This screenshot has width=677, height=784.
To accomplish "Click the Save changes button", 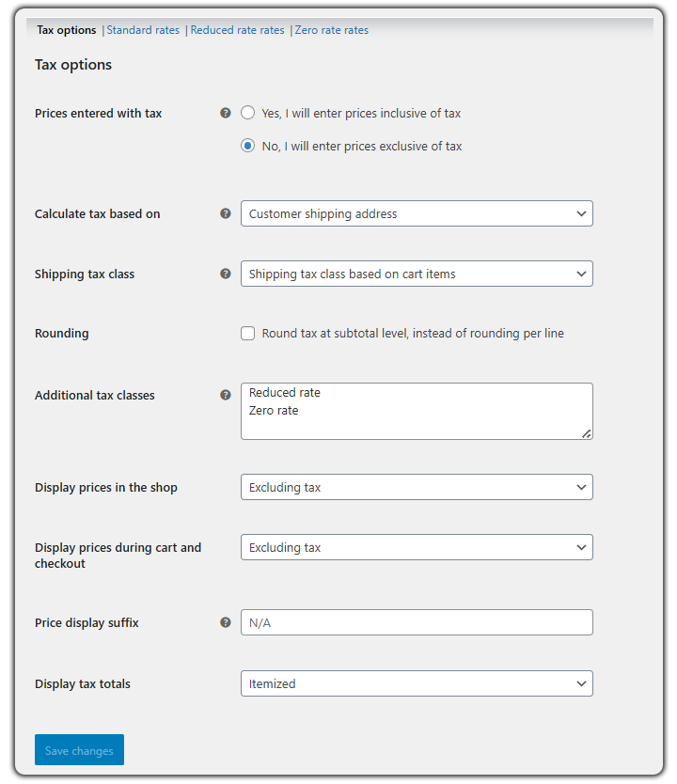I will tap(79, 750).
